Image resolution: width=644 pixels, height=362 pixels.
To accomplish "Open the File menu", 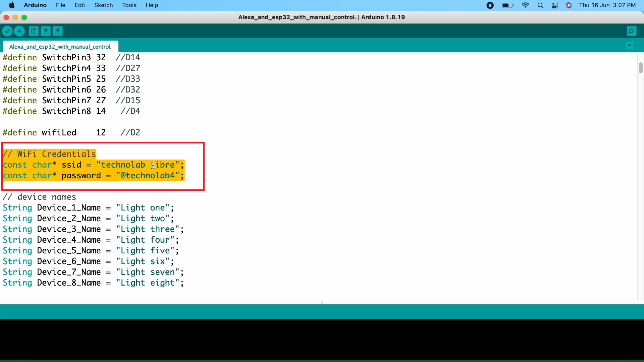I will pyautogui.click(x=60, y=5).
